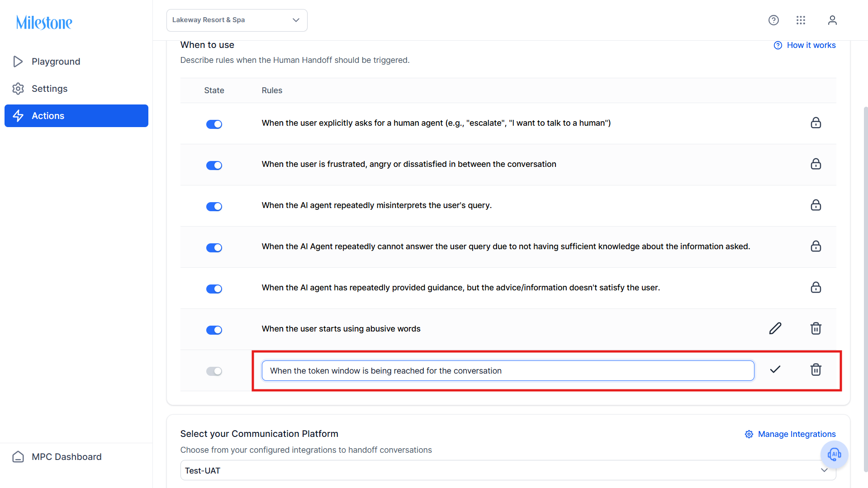Click lock icon for advice doesn't satisfy rule
This screenshot has width=868, height=488.
click(x=816, y=288)
